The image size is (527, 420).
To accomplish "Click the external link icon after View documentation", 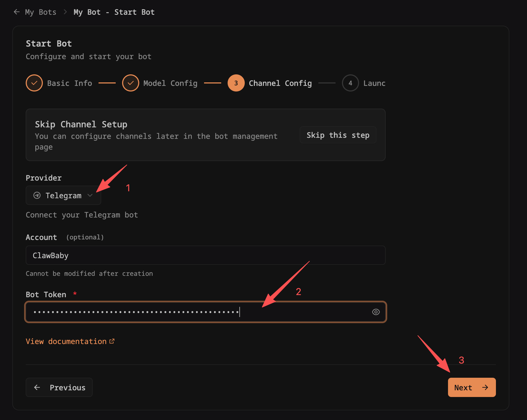I will pos(112,341).
